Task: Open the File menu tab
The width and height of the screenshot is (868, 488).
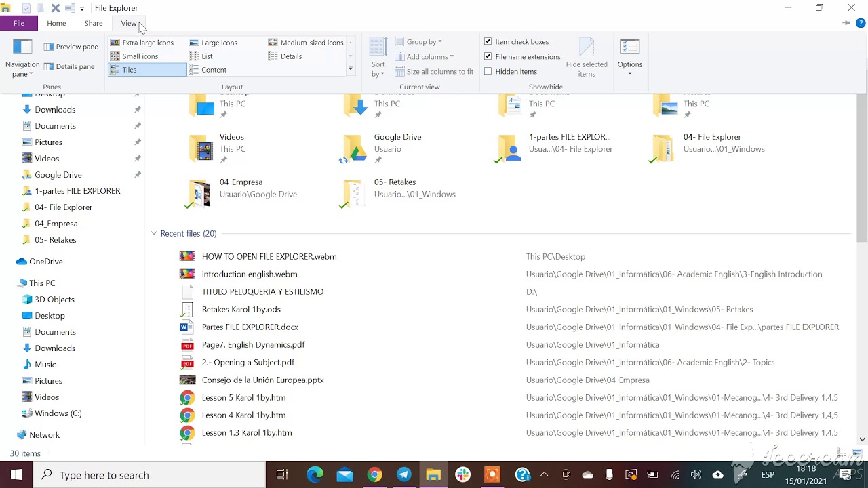Action: (x=19, y=23)
